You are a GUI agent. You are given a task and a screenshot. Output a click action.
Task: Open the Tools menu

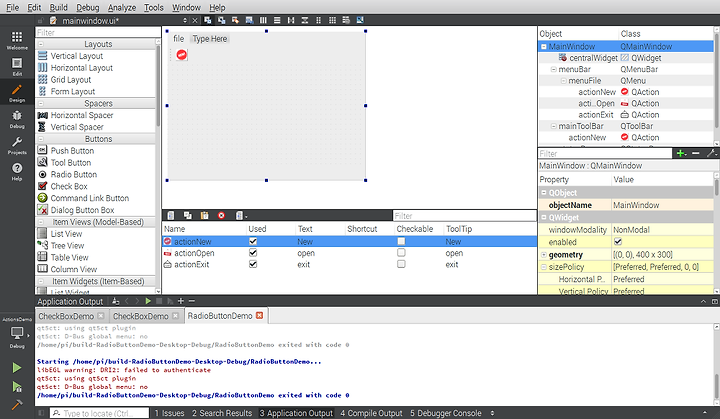(153, 7)
